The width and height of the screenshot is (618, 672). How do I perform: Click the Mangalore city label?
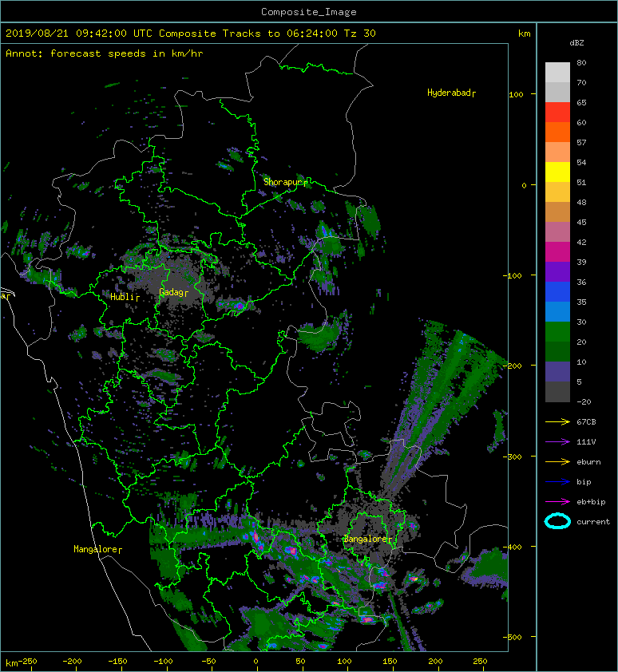click(97, 549)
